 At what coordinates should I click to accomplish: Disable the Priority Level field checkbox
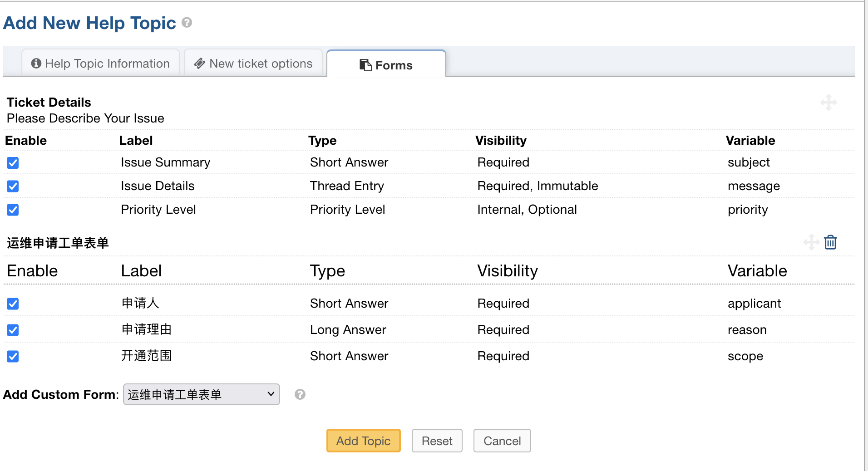click(x=13, y=210)
